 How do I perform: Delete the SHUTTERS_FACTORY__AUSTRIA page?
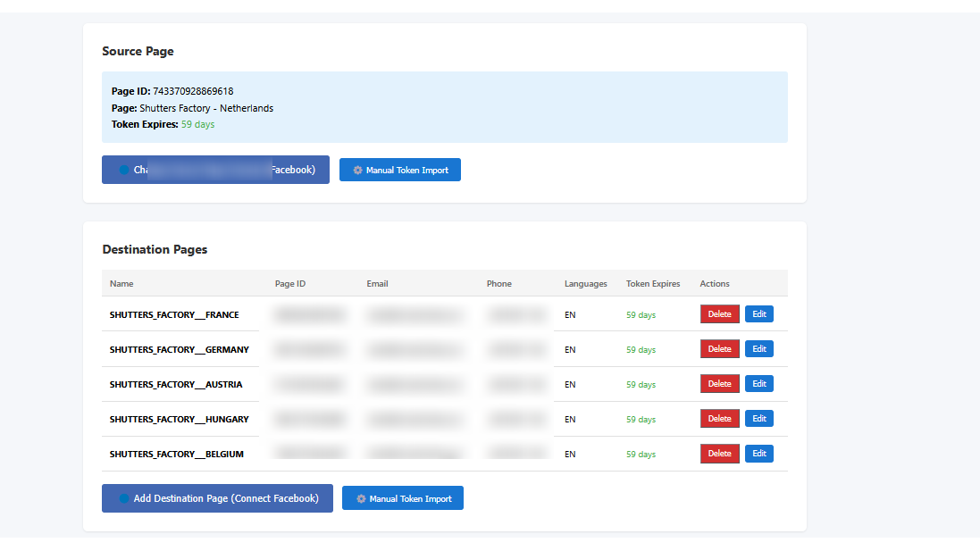[x=719, y=384]
